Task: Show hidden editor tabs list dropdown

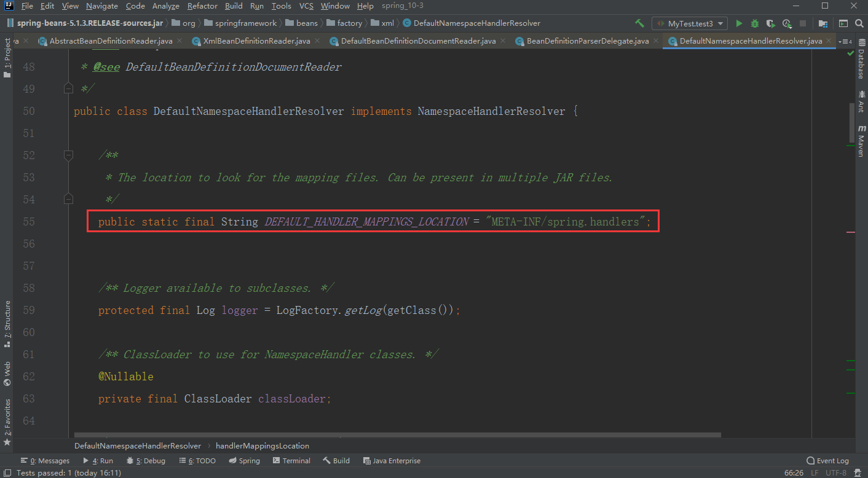Action: tap(844, 41)
